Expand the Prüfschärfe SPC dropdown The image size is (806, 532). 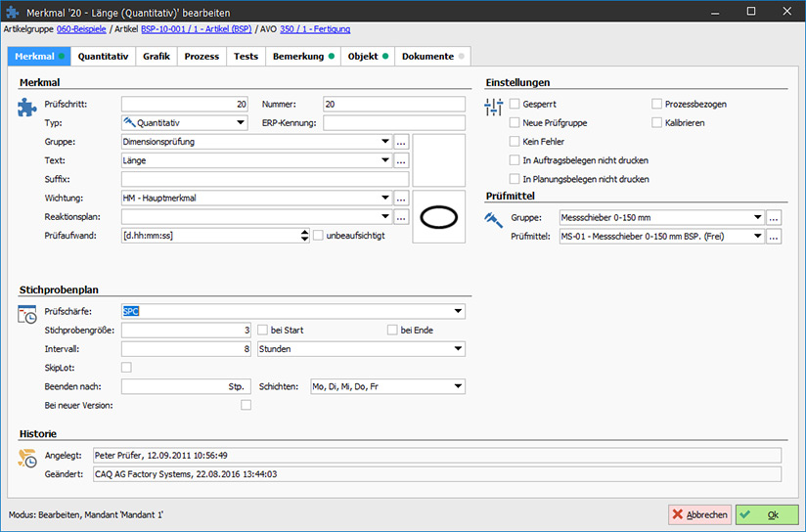[458, 312]
